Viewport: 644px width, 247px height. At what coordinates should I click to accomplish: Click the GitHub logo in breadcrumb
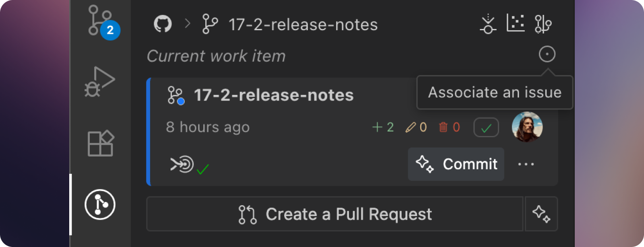click(163, 24)
